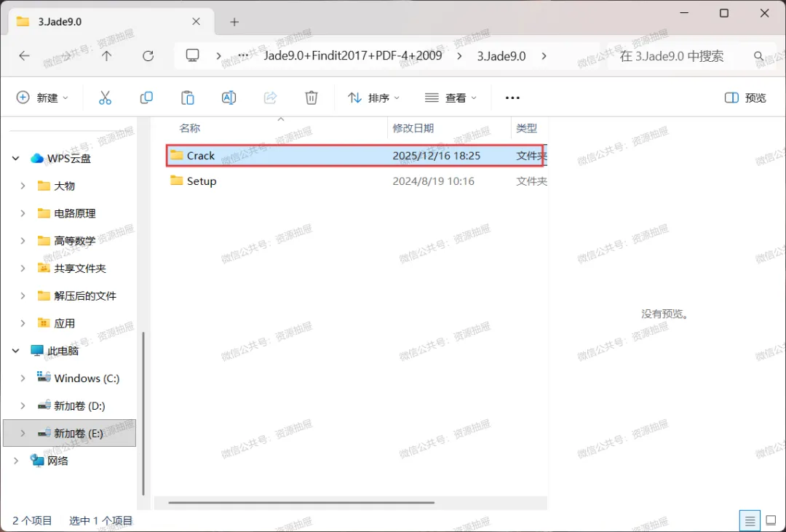Click the horizontal scrollbar of file list
Image resolution: width=786 pixels, height=532 pixels.
tap(301, 502)
